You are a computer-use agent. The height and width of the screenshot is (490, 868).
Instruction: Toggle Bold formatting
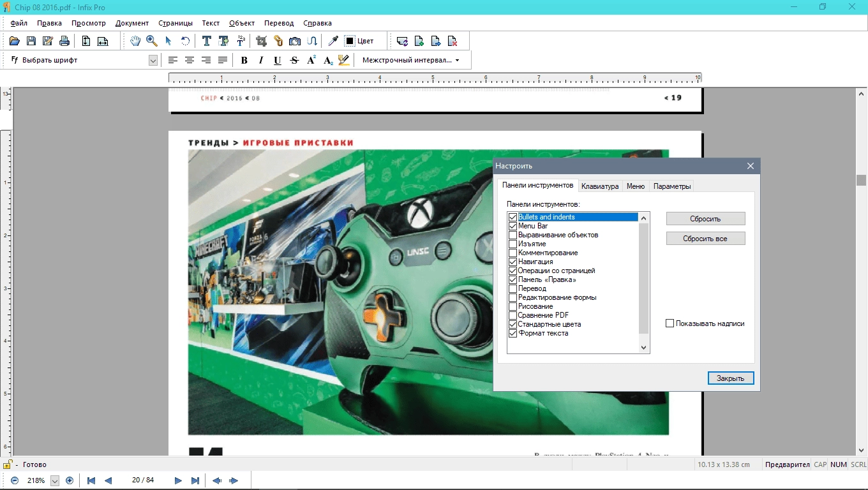coord(244,60)
